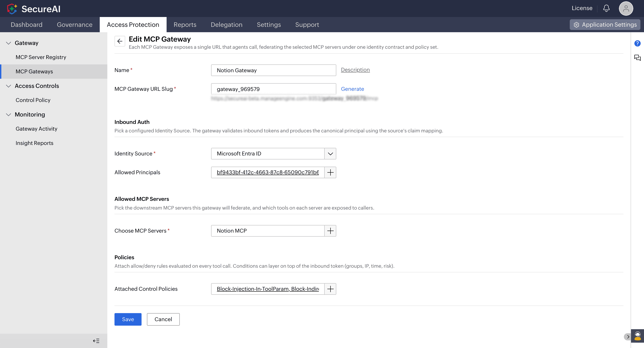Open the chat feedback icon

(637, 58)
